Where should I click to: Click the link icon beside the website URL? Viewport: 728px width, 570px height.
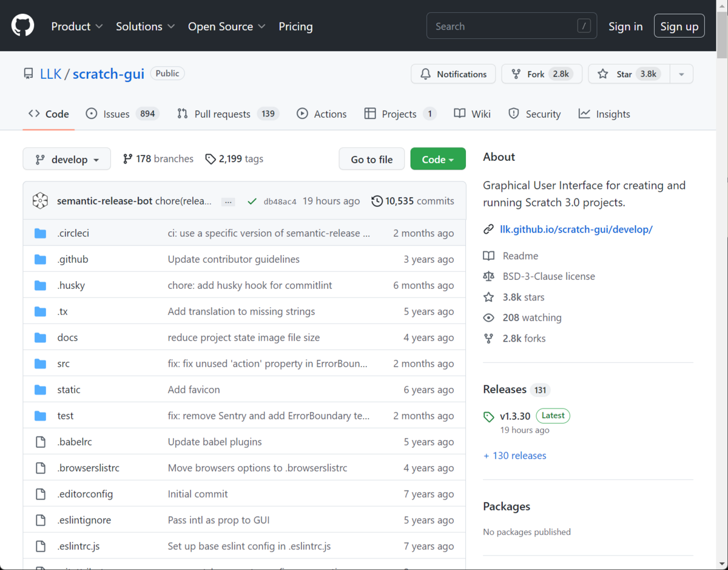click(x=488, y=229)
